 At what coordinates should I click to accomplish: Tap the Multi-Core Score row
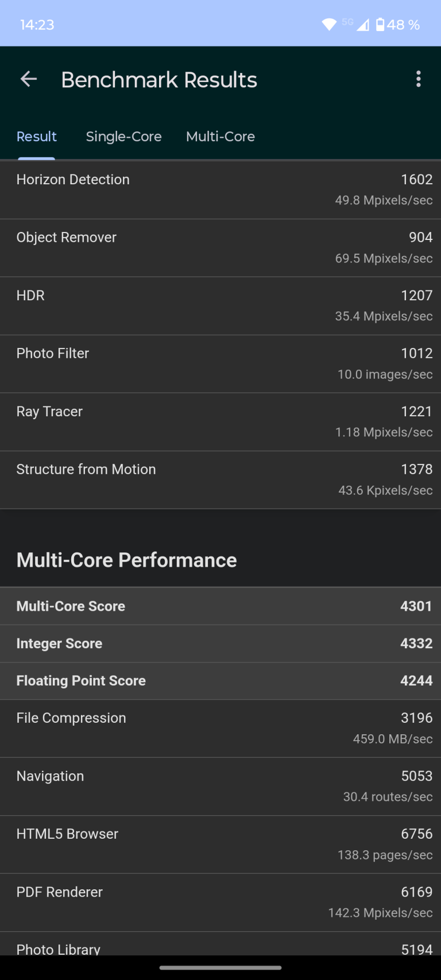[220, 606]
